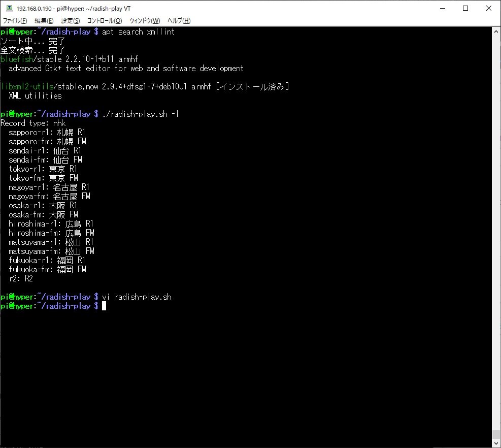This screenshot has height=448, width=501.
Task: Minimize the Tera Term window
Action: point(443,8)
